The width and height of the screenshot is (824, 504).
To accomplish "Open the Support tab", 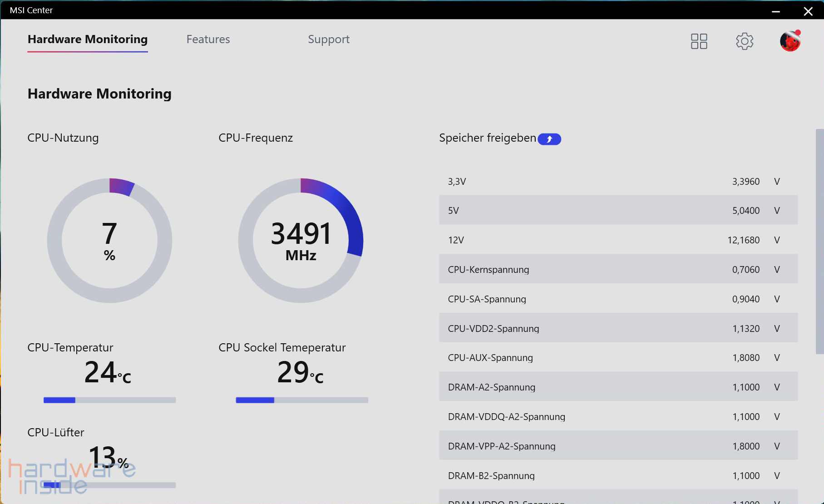I will coord(328,40).
